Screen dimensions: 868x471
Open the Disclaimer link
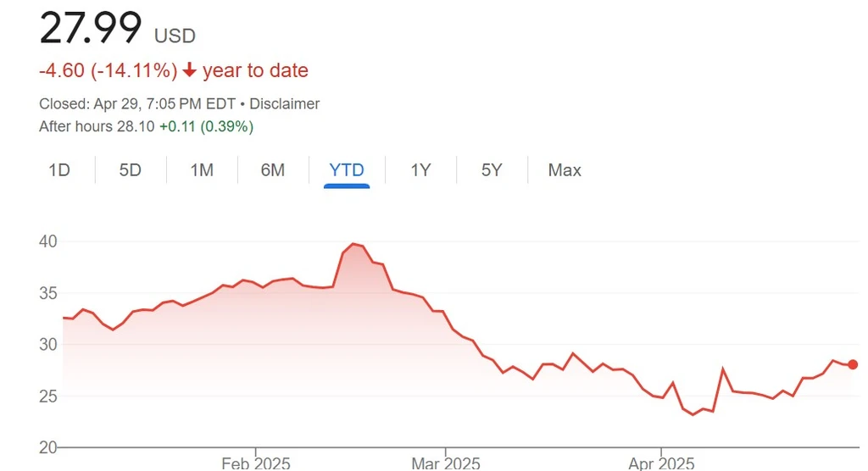(x=286, y=104)
